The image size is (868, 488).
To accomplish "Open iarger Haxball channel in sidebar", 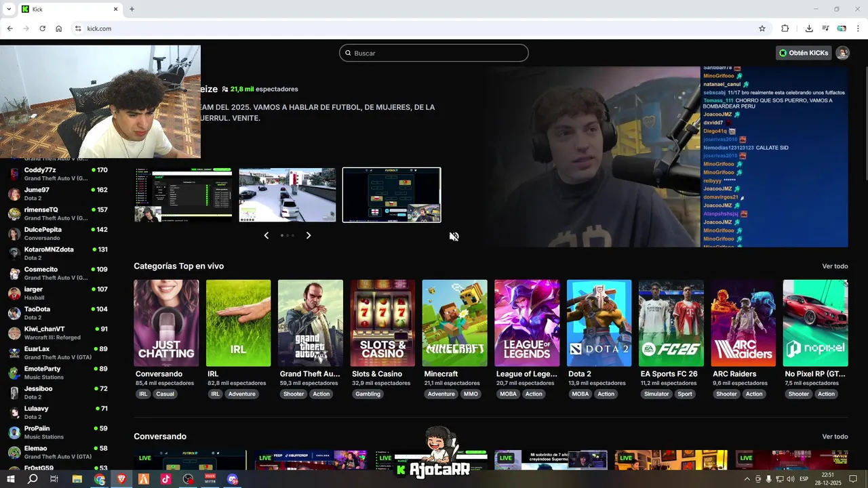I will click(x=58, y=293).
